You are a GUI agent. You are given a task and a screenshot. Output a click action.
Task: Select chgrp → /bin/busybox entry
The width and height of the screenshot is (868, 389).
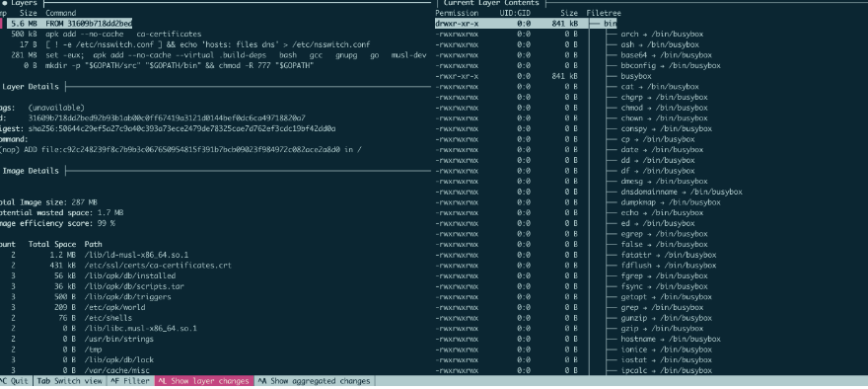[x=664, y=97]
